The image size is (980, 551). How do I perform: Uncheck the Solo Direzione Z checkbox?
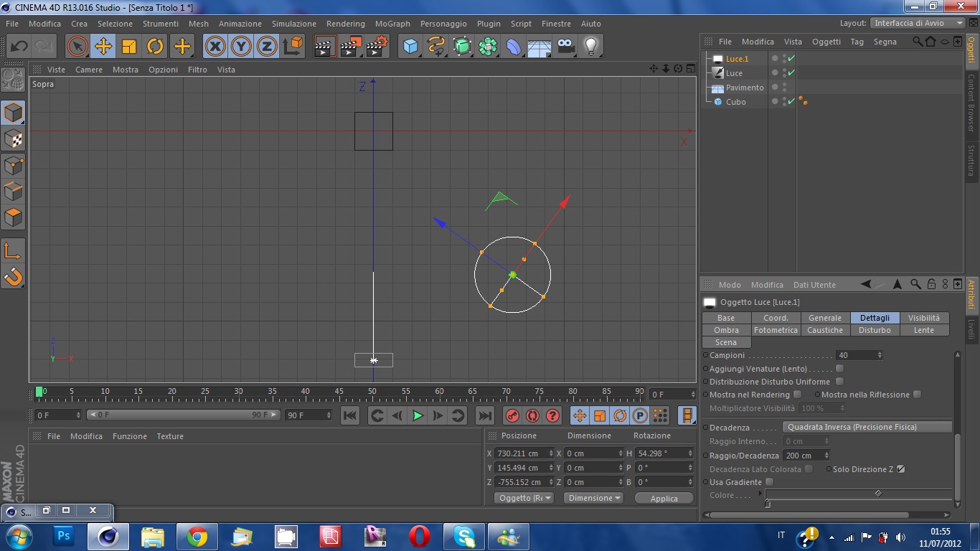(901, 469)
